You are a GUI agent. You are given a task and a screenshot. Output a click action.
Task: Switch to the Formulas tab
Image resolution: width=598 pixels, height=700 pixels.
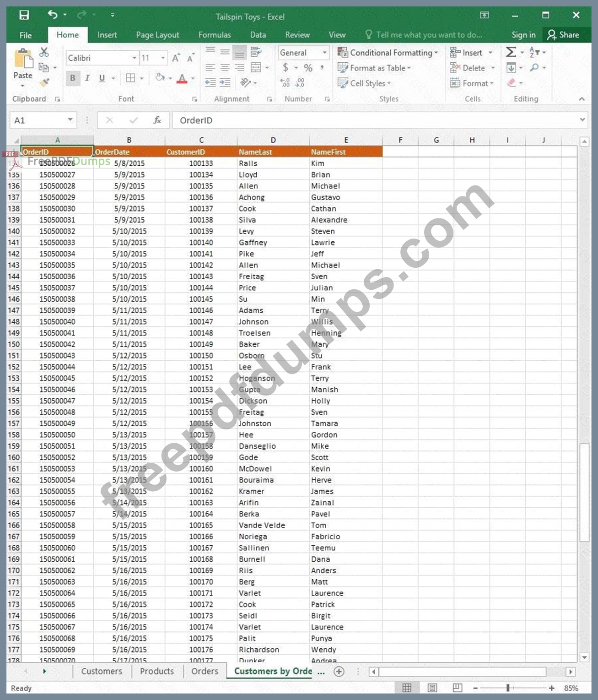(215, 35)
